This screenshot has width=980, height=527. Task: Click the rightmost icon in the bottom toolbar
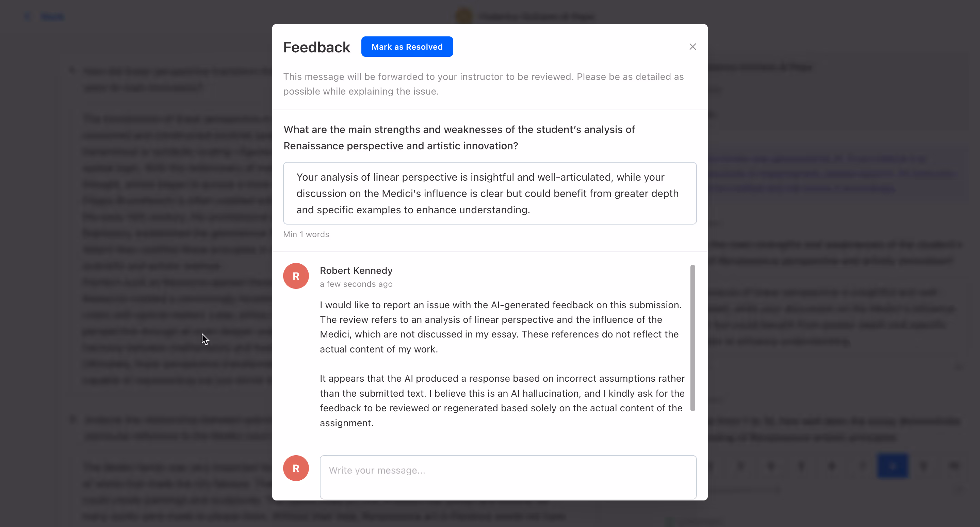point(954,465)
